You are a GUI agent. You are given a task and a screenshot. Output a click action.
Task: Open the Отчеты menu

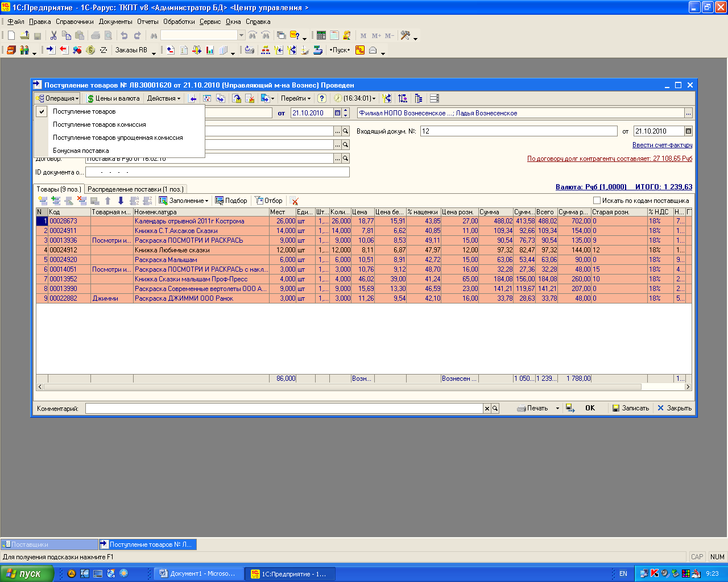coord(148,22)
